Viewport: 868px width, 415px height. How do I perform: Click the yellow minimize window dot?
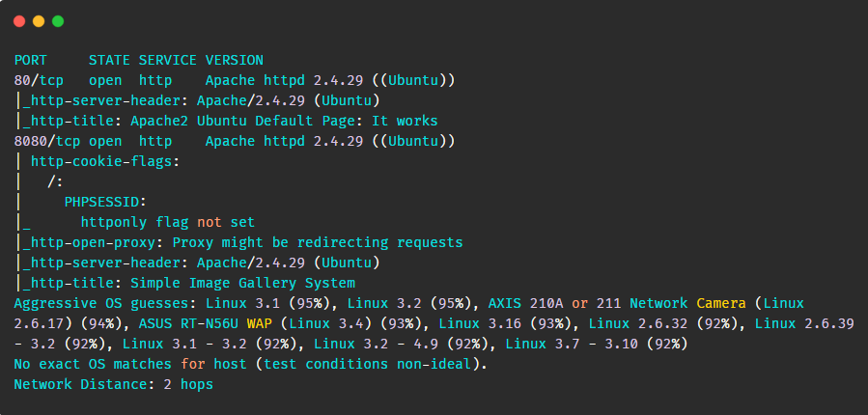39,21
